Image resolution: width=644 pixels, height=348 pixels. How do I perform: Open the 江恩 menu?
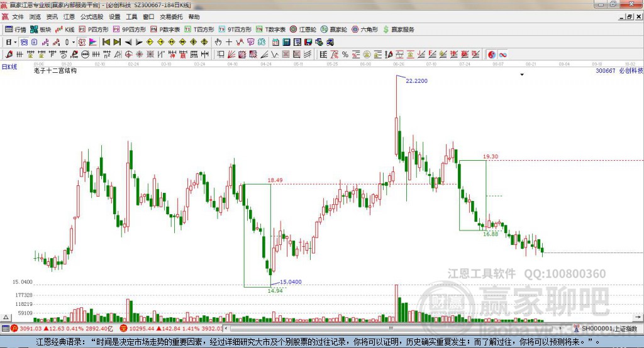pos(69,17)
